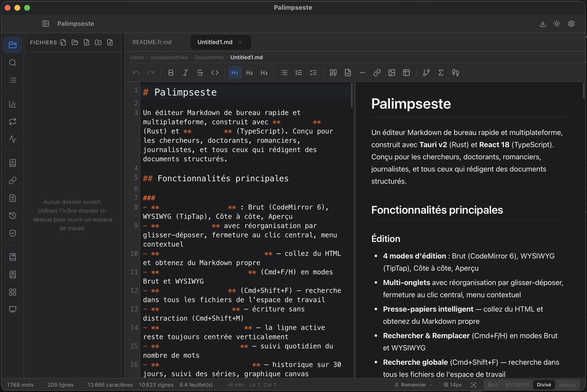Insert a footnote with footprints icon

[x=455, y=73]
